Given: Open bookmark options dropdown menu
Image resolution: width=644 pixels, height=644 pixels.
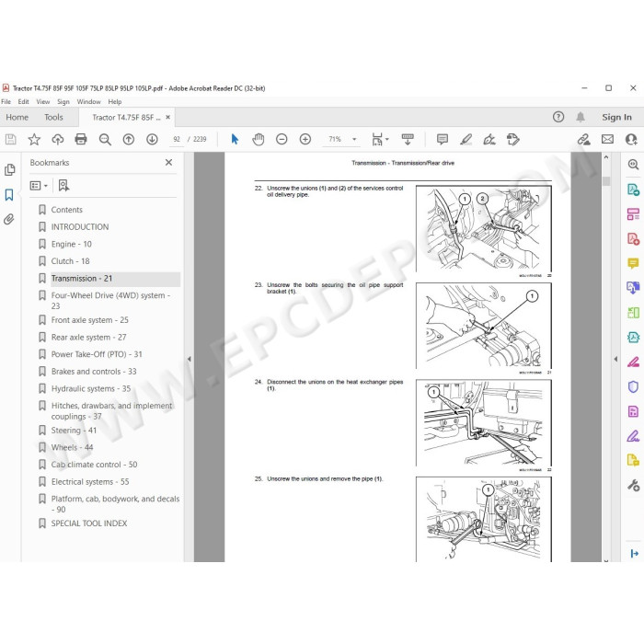Looking at the screenshot, I should pos(39,186).
